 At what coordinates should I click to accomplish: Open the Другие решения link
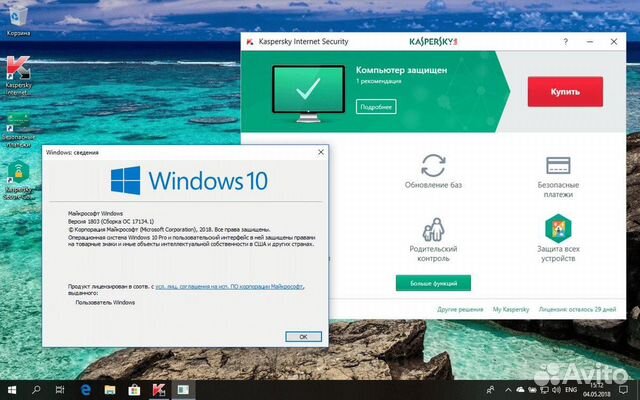460,309
